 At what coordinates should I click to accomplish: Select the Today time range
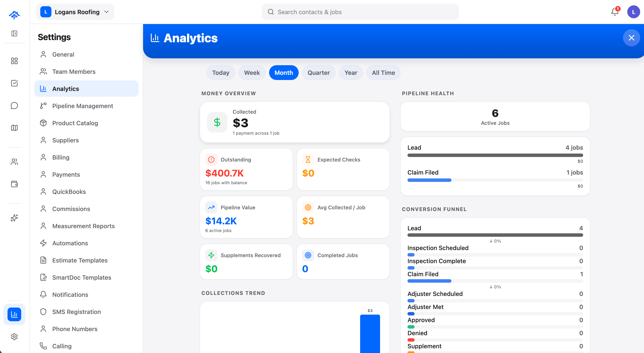point(220,72)
